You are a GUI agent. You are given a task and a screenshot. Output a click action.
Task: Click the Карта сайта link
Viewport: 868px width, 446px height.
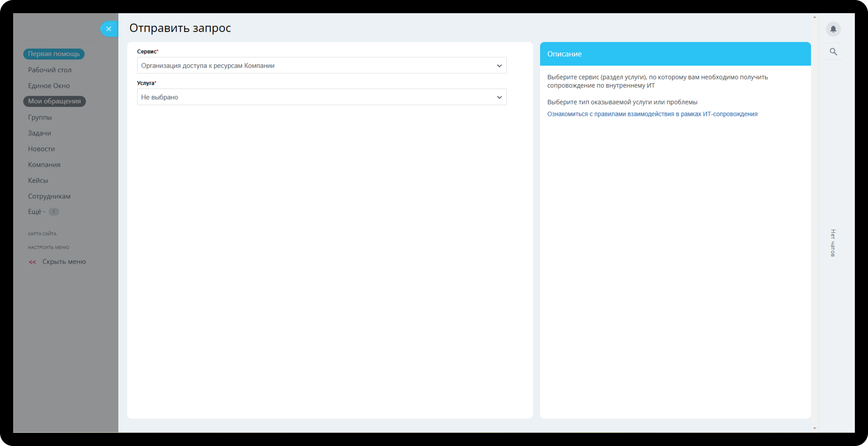click(x=42, y=234)
